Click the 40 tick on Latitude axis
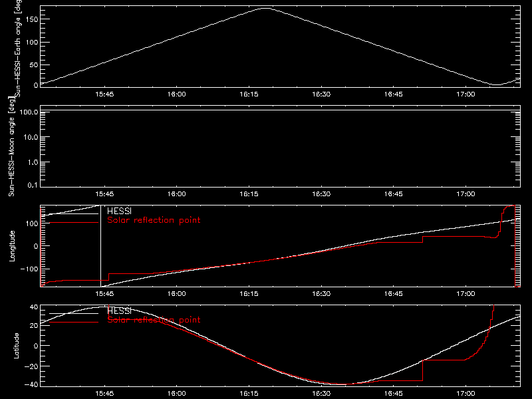The image size is (532, 399). pyautogui.click(x=34, y=307)
